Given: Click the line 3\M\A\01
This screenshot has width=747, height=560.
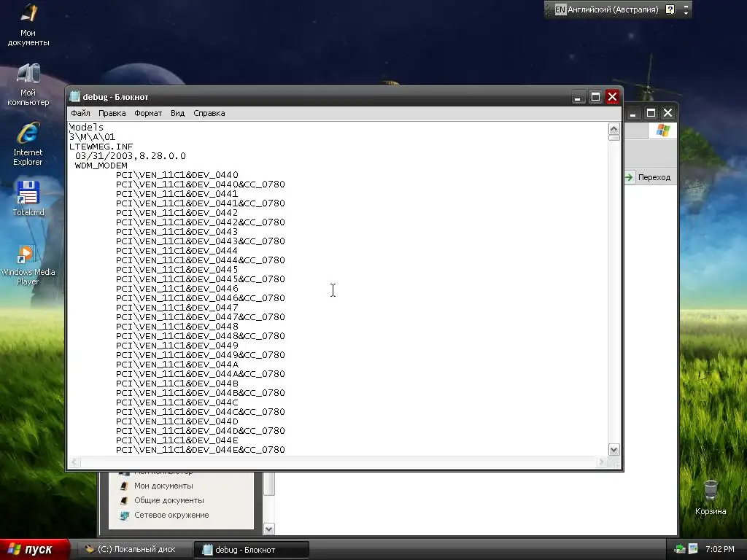Looking at the screenshot, I should 92,137.
